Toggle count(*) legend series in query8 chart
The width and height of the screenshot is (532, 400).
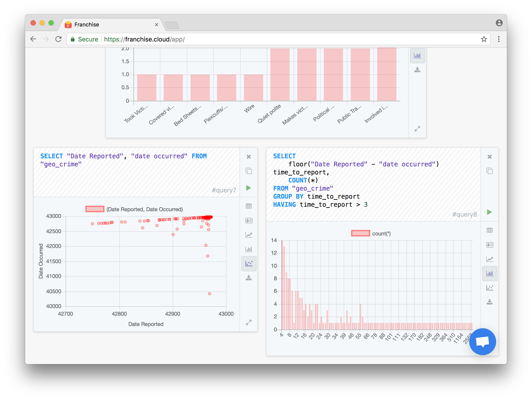tap(360, 233)
